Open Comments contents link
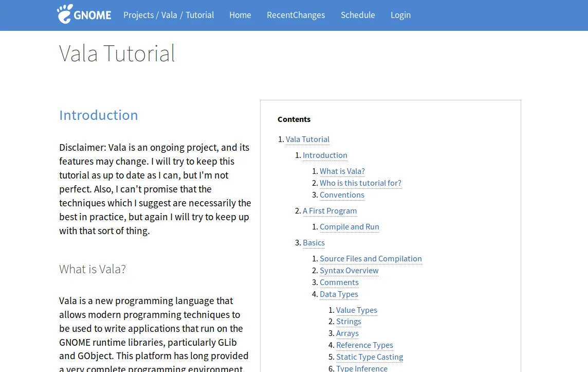This screenshot has height=372, width=588. (339, 282)
